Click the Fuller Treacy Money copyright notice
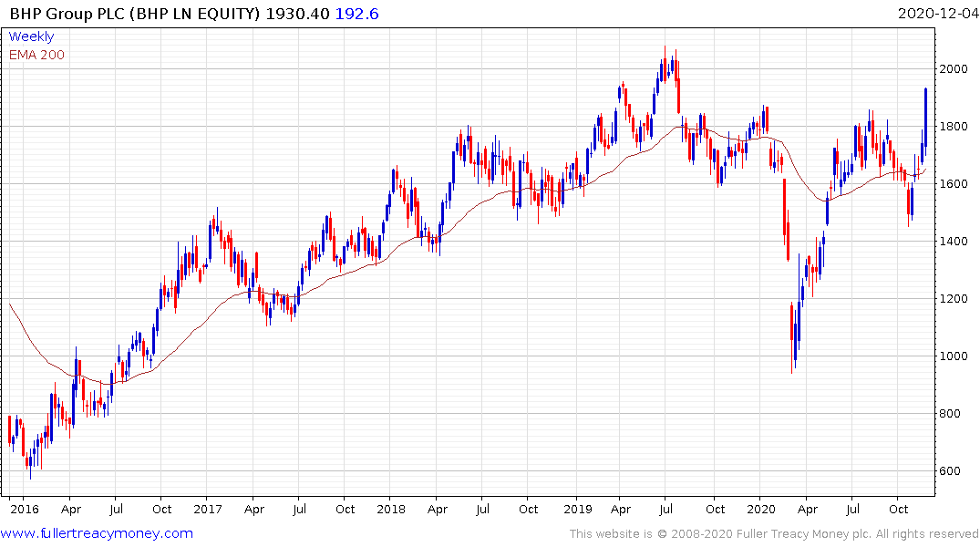 774,533
